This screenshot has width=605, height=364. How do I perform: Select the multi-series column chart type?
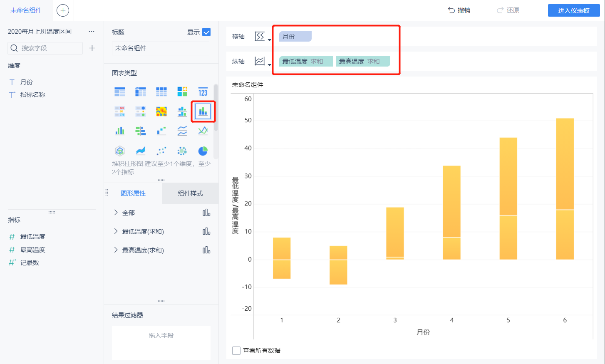pos(120,131)
